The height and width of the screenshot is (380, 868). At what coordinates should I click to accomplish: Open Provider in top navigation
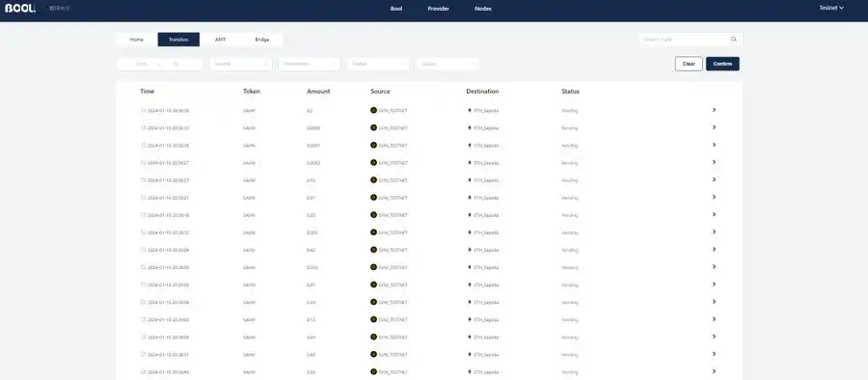point(439,9)
